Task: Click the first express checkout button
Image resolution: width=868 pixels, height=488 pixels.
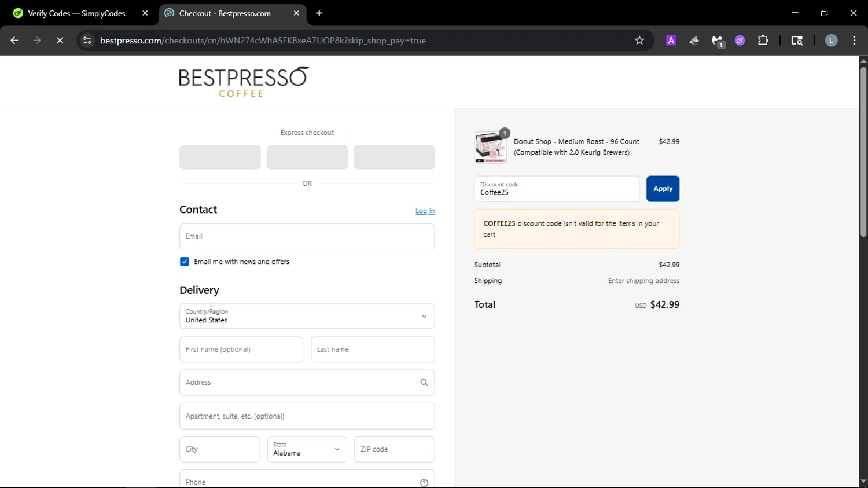Action: (220, 157)
